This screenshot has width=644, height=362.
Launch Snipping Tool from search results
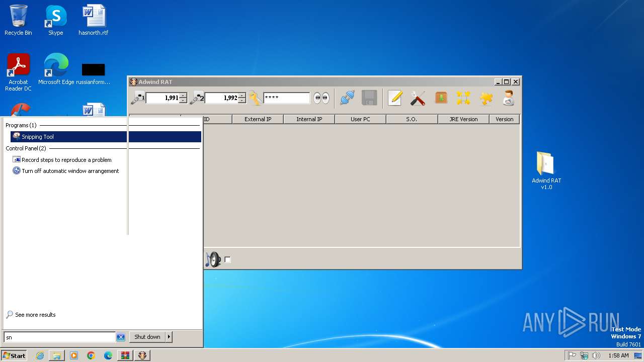coord(106,137)
